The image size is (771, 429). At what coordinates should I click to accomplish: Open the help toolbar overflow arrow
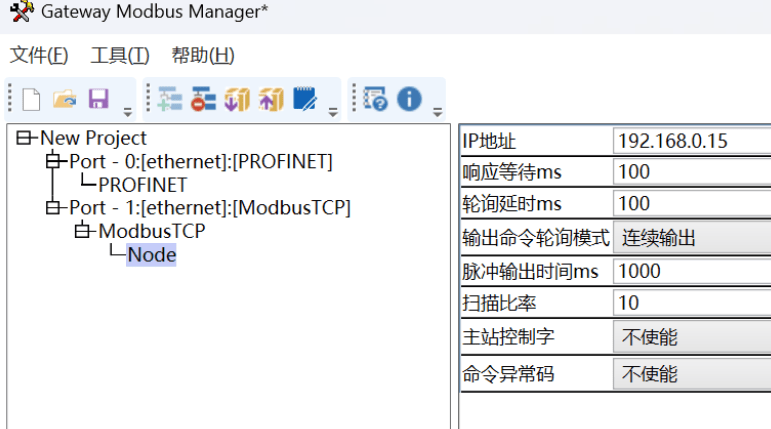click(437, 112)
